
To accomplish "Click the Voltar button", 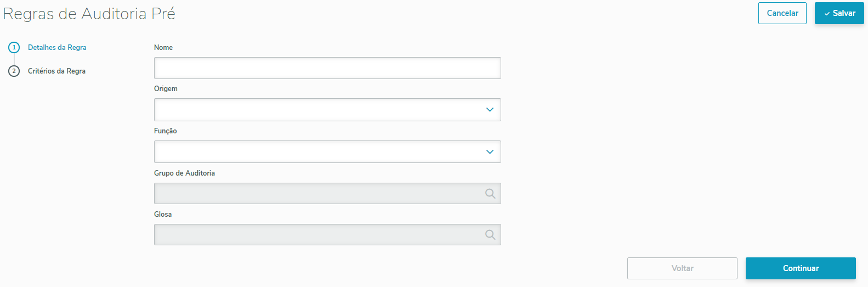I will click(x=682, y=268).
